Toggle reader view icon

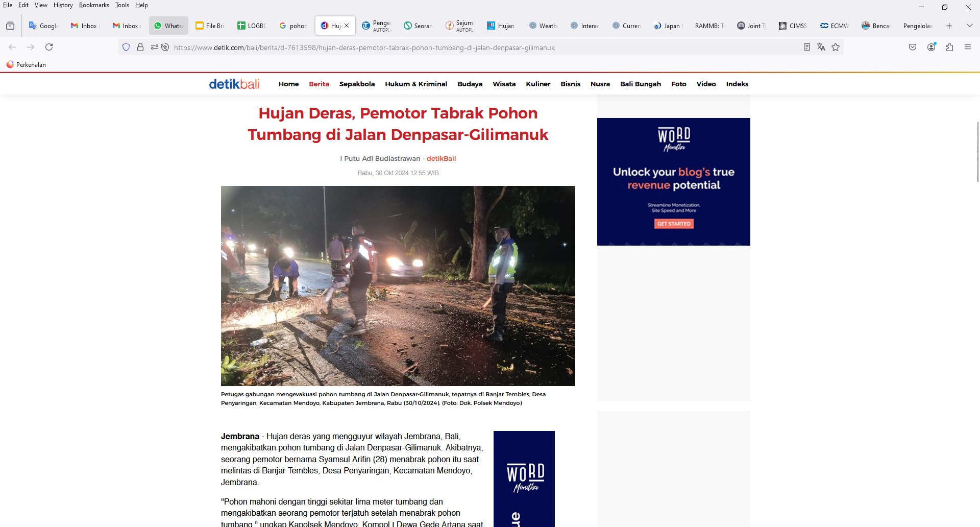coord(807,47)
